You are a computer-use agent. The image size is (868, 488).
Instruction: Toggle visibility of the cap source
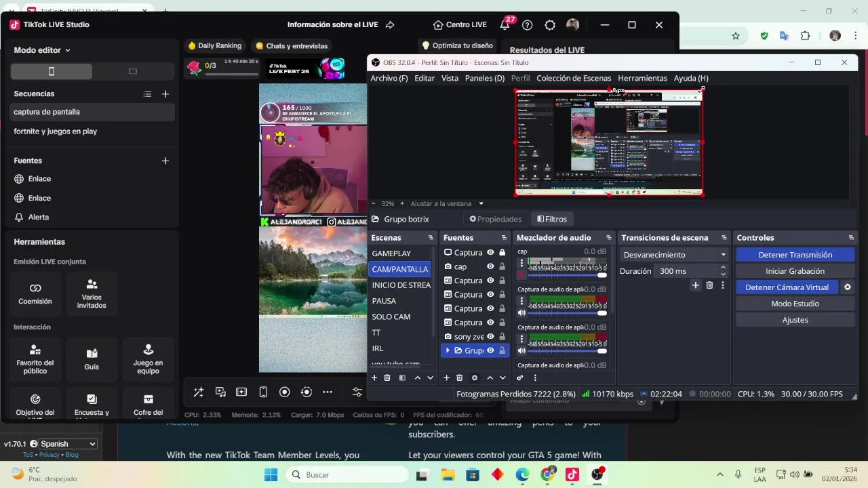tap(490, 266)
